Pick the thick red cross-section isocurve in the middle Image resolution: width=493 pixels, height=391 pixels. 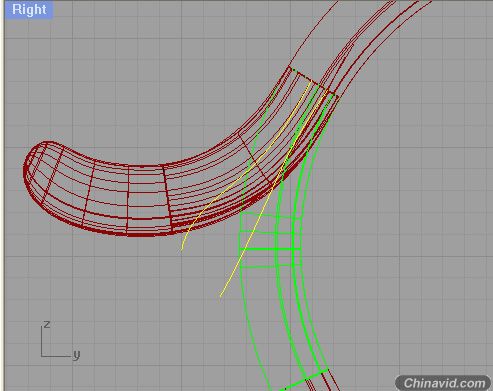tap(167, 197)
